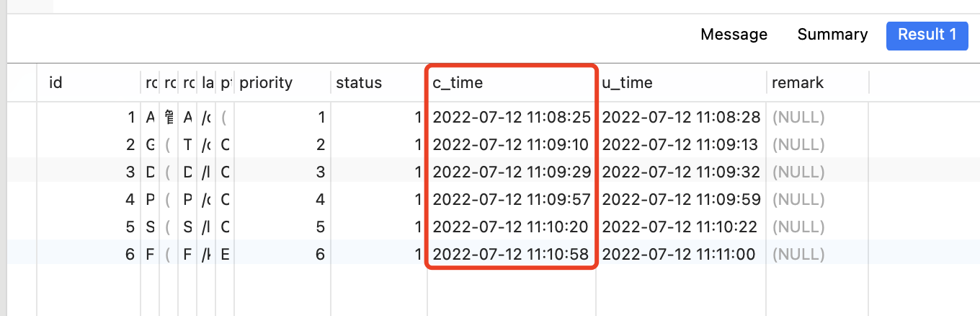Select the remark column header

(x=797, y=83)
